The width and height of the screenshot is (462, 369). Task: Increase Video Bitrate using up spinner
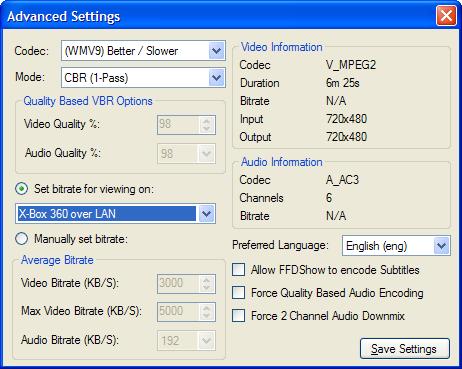tap(207, 280)
